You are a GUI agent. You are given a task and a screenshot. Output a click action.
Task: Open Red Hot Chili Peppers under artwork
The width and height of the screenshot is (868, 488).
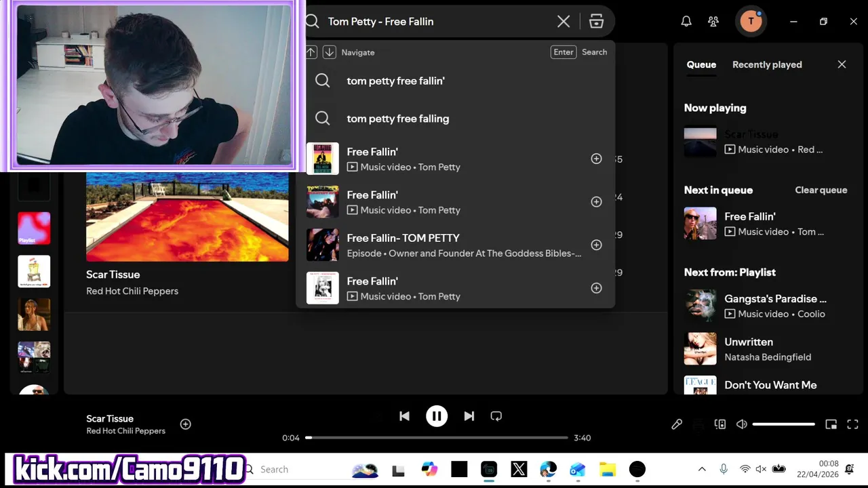pos(132,291)
